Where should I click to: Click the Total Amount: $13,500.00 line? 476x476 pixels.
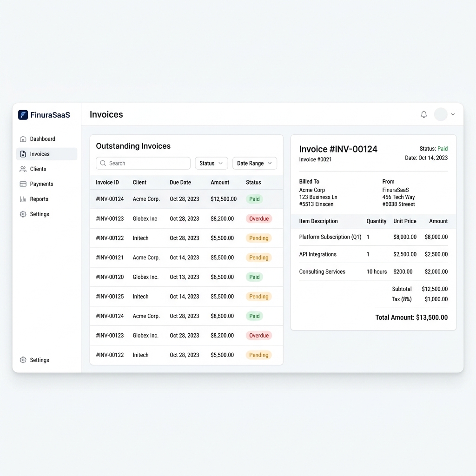point(411,317)
